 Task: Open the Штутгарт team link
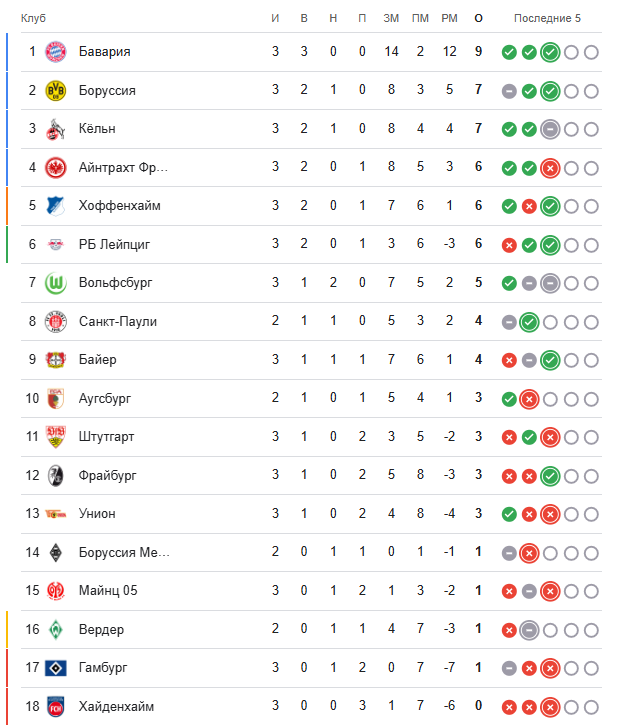[106, 437]
